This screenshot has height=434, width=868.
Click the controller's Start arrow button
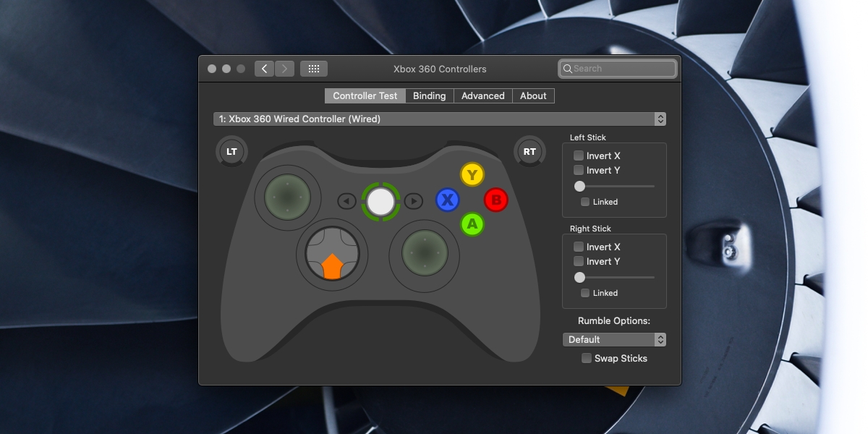414,201
